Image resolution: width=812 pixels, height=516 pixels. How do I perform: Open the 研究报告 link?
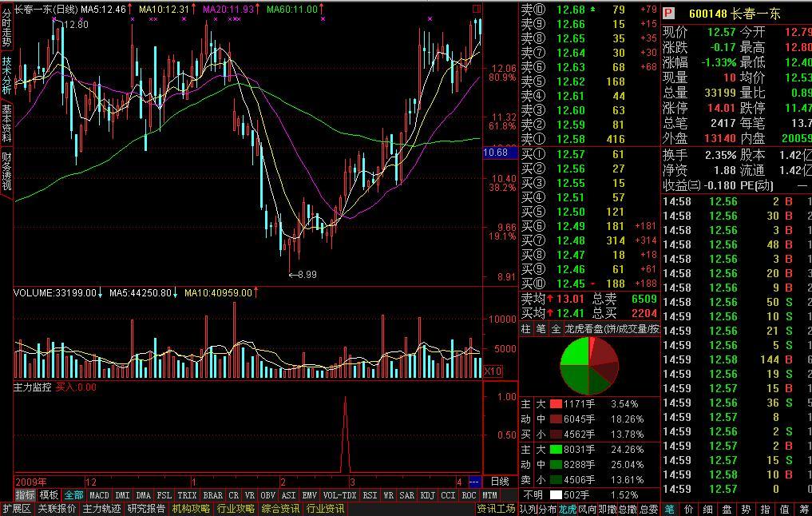pos(146,509)
